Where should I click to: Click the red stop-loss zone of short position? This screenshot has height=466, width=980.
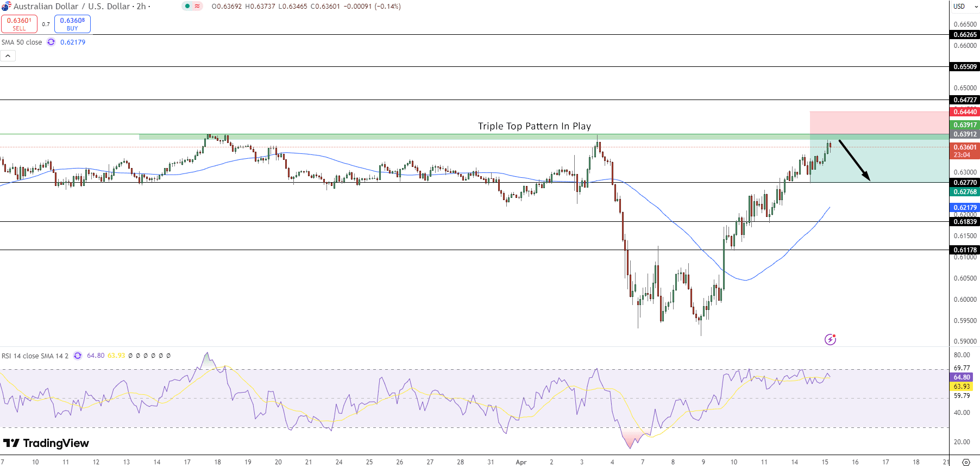pyautogui.click(x=879, y=123)
